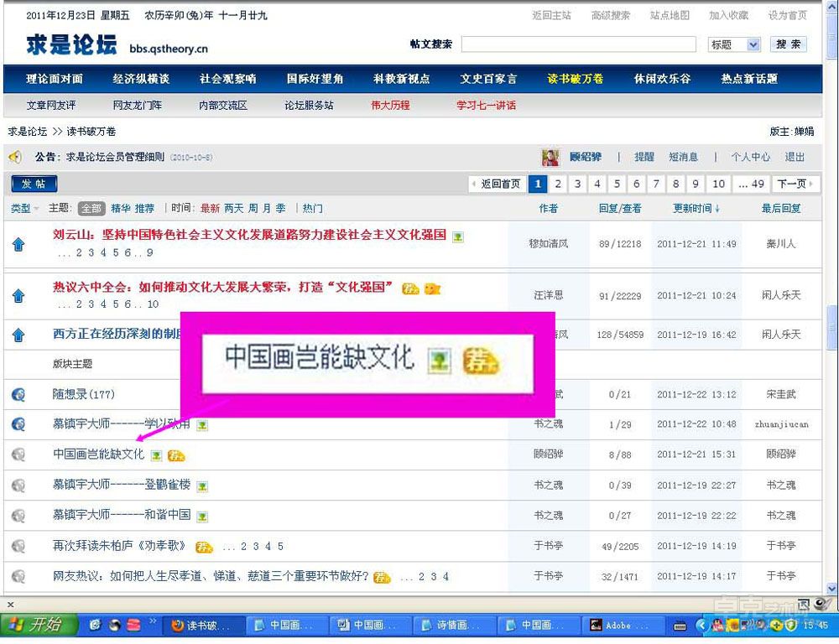Screen dimensions: 839x644
Task: Click the thread icon beside 中国画岂能缺文化 row
Action: click(x=18, y=454)
